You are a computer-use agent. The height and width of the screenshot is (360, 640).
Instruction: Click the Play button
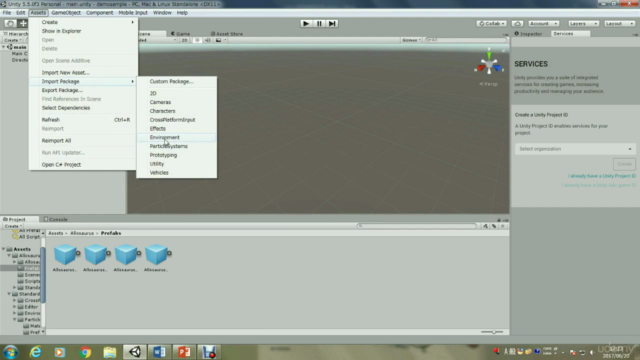coord(306,24)
